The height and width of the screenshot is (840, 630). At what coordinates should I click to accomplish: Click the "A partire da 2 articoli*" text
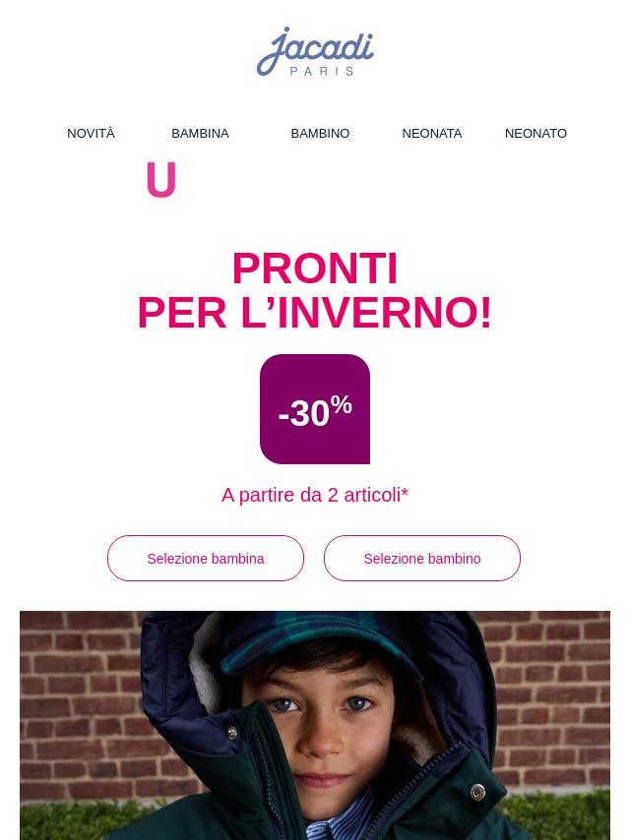coord(315,495)
